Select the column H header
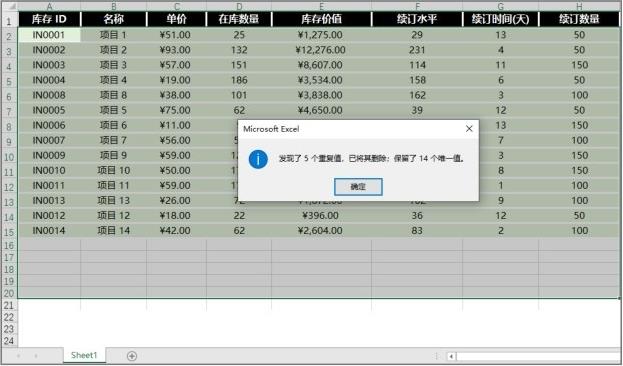The height and width of the screenshot is (366, 623). (579, 6)
